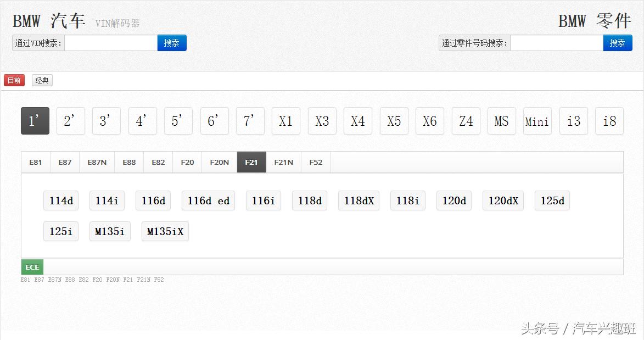The image size is (644, 340).
Task: Pick the 116i model button
Action: 264,200
